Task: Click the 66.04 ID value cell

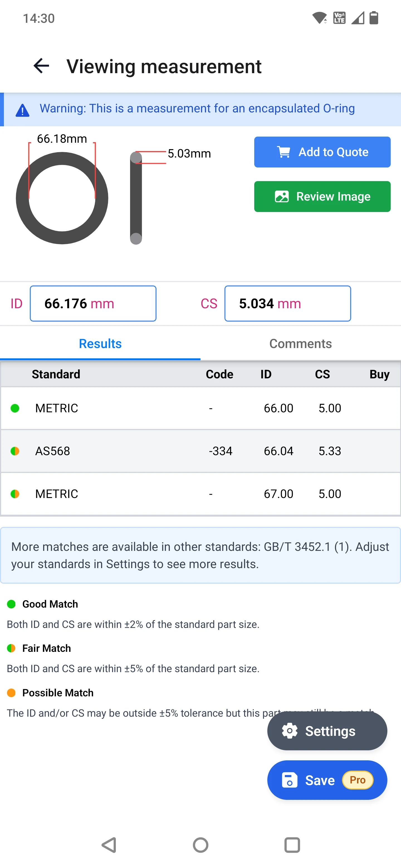Action: coord(278,451)
